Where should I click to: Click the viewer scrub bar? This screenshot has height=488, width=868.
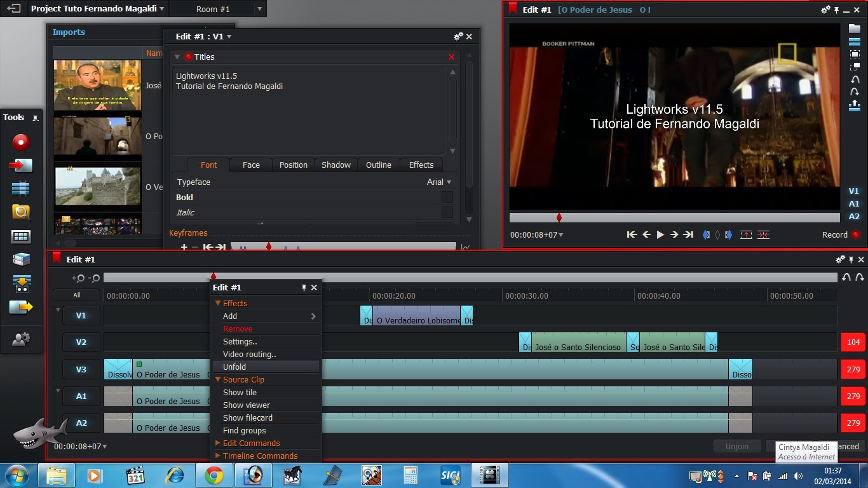[675, 217]
